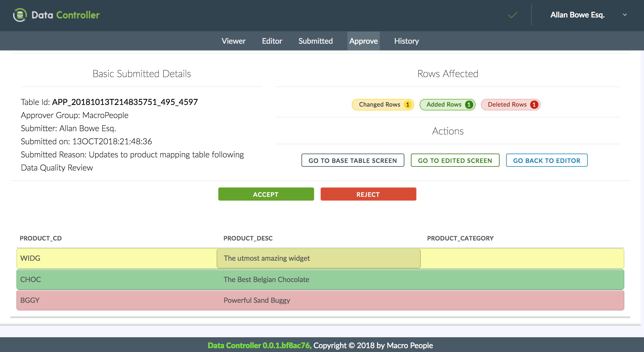Click the Added Rows green badge
This screenshot has height=352, width=644.
tap(447, 105)
